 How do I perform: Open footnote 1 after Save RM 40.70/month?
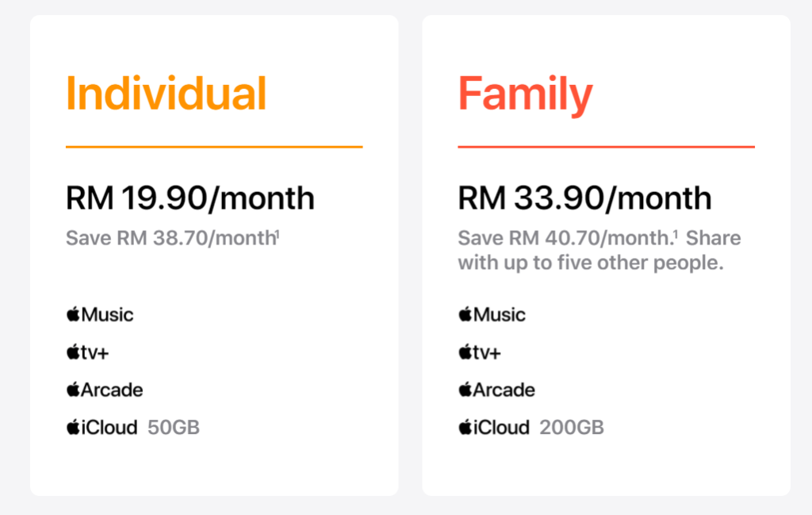(x=675, y=234)
